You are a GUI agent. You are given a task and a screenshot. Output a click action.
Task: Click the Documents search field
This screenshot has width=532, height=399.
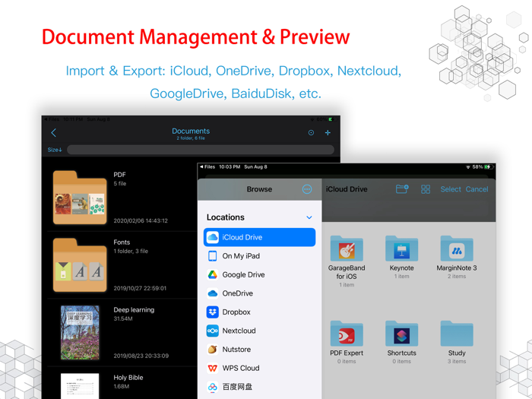click(x=201, y=150)
